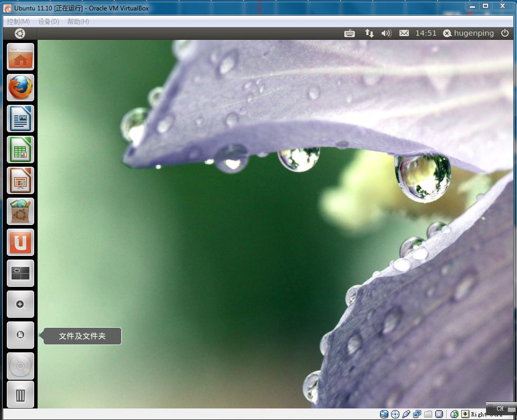Click the shared folders status icon

pos(428,414)
